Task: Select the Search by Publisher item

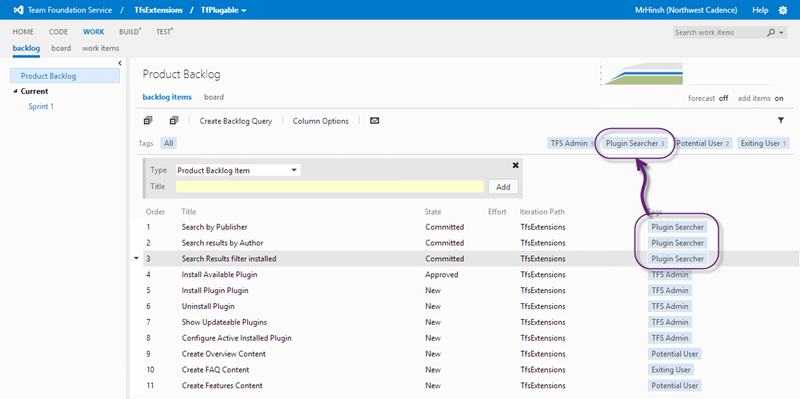Action: (214, 227)
